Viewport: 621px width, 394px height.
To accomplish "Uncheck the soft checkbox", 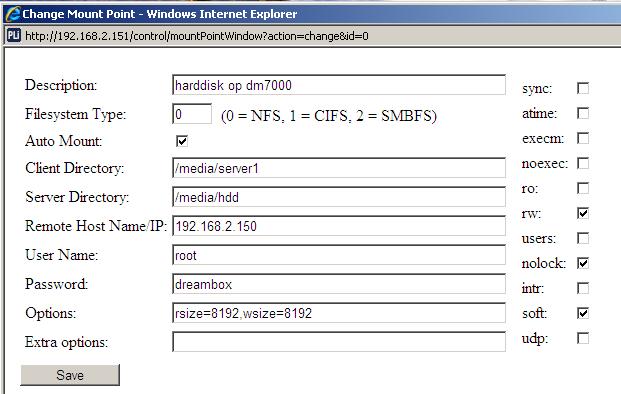I will 583,313.
